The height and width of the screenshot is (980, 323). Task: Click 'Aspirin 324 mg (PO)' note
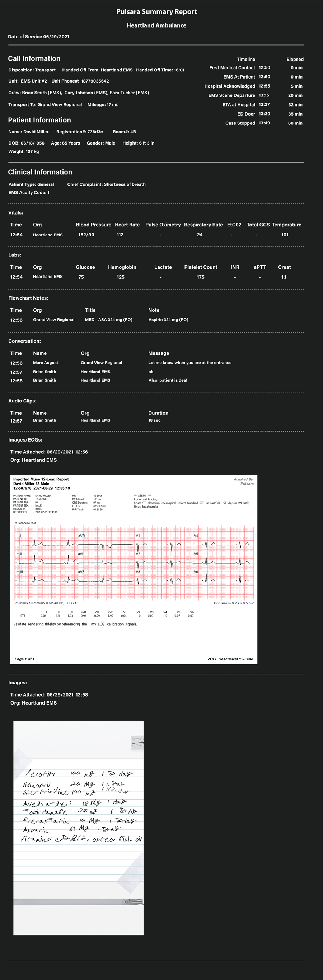click(169, 320)
